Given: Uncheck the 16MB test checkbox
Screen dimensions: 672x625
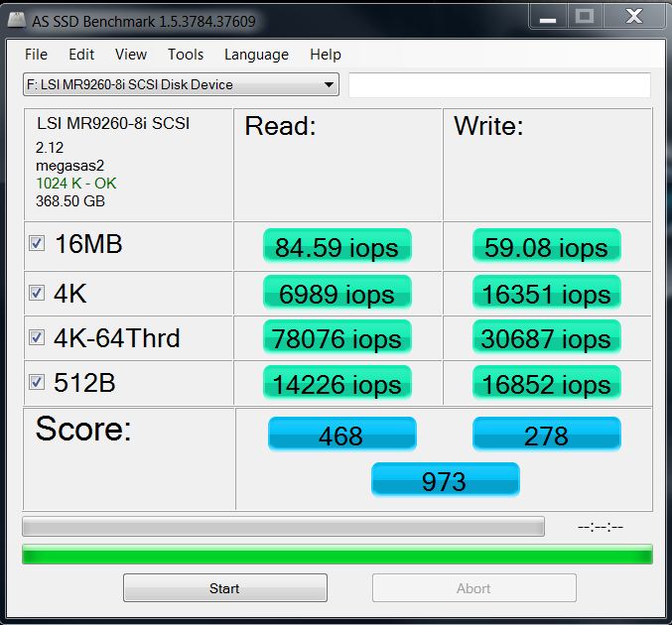Looking at the screenshot, I should 37,244.
